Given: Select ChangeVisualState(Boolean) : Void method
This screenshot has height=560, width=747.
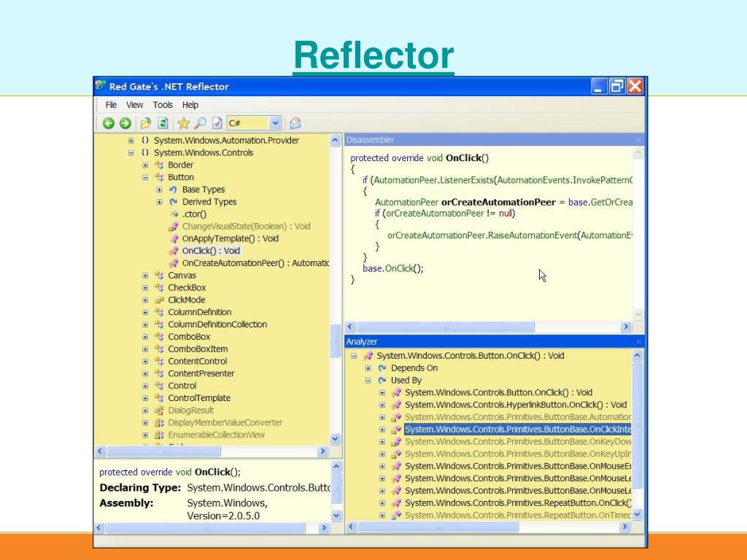Looking at the screenshot, I should coord(246,226).
